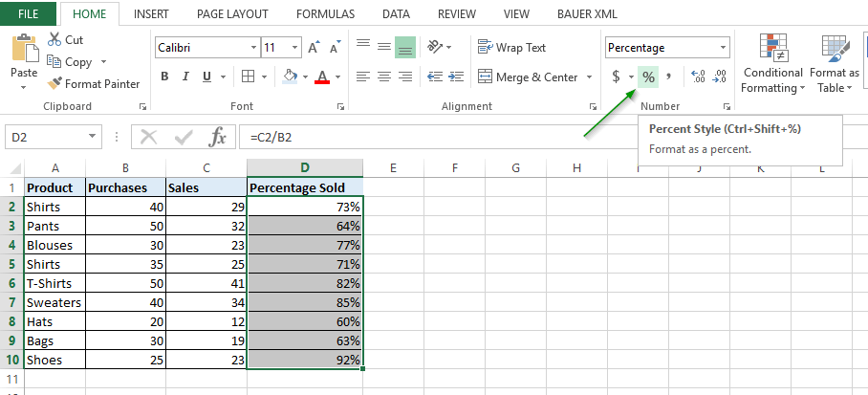Select column D header
868x395 pixels.
[x=304, y=168]
